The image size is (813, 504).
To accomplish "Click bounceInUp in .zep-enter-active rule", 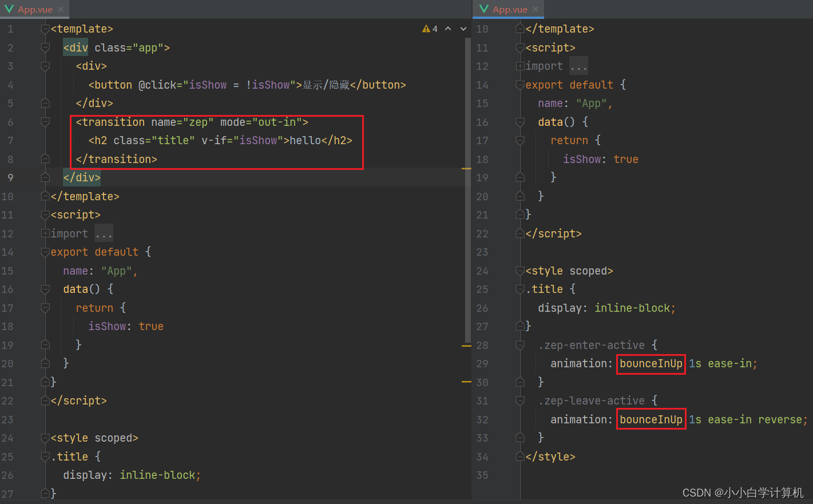I will (651, 364).
